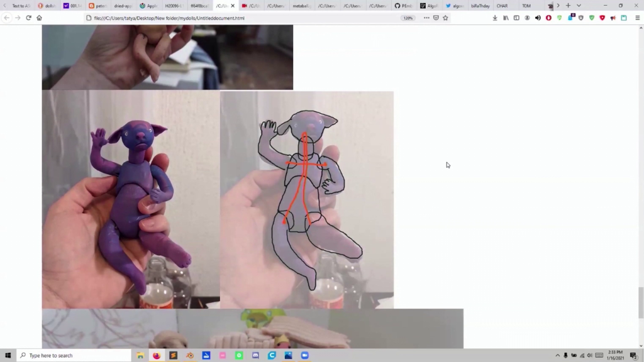The image size is (644, 362).
Task: Switch to the dried-app tab
Action: (x=123, y=6)
